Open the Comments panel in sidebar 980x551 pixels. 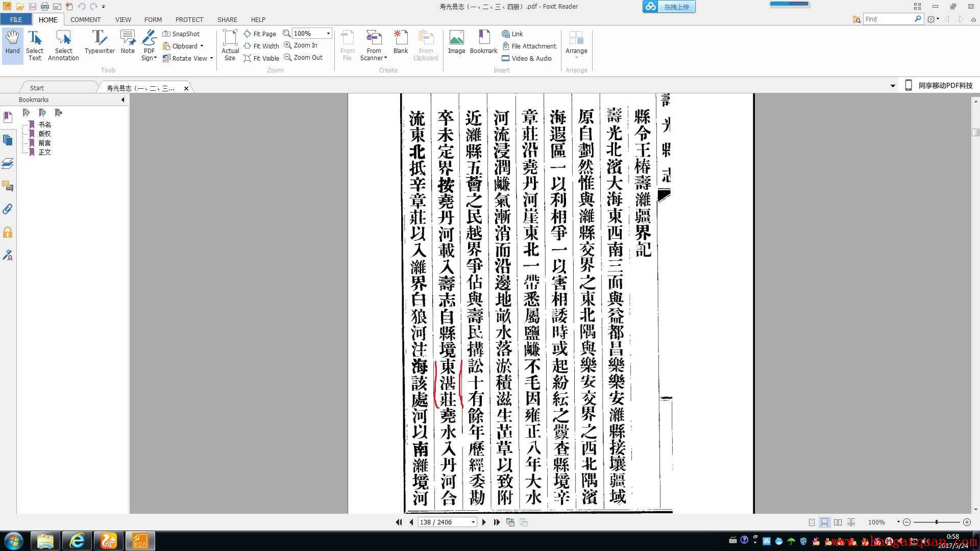[x=8, y=186]
